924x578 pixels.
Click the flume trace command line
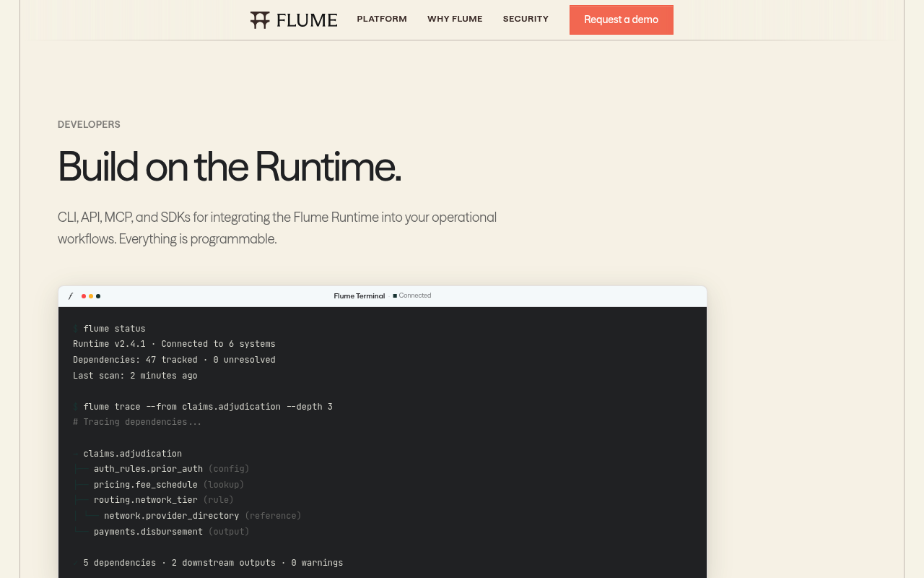coord(203,407)
